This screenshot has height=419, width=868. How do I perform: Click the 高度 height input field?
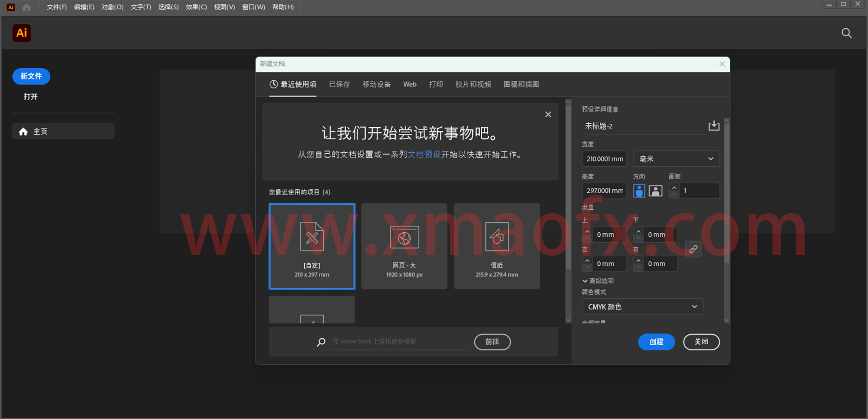pos(604,191)
